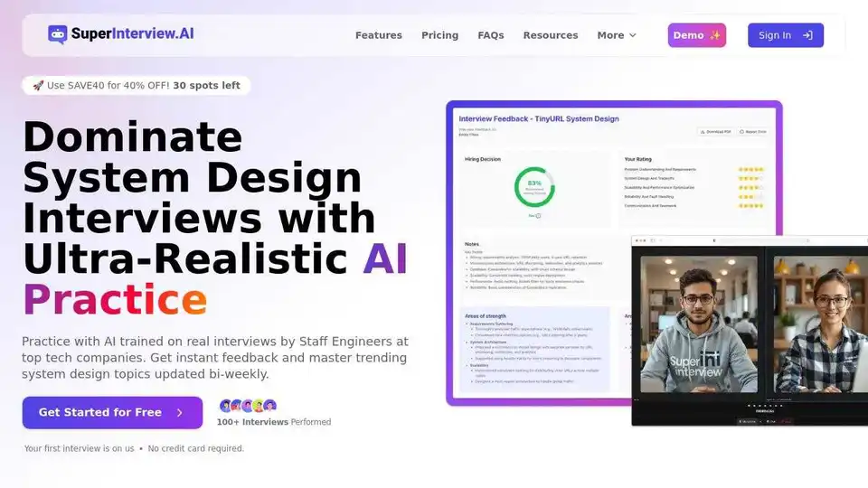Click the Your Rating heading

click(x=637, y=159)
